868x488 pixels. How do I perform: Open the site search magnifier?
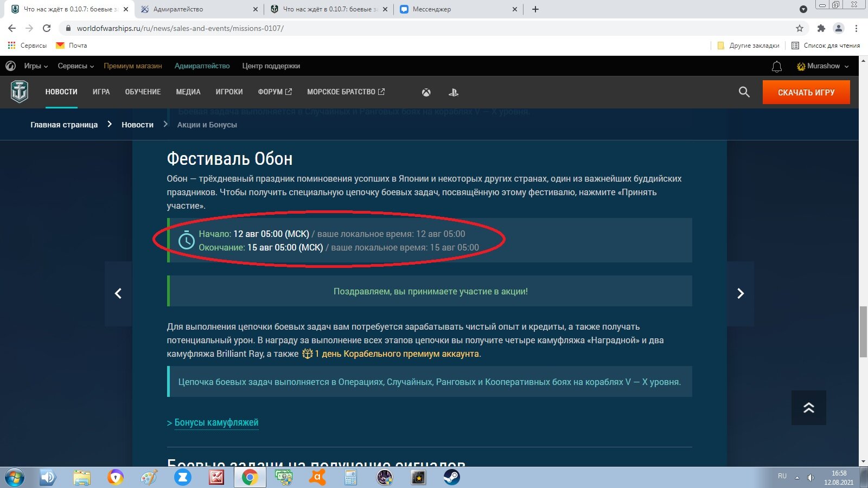744,92
